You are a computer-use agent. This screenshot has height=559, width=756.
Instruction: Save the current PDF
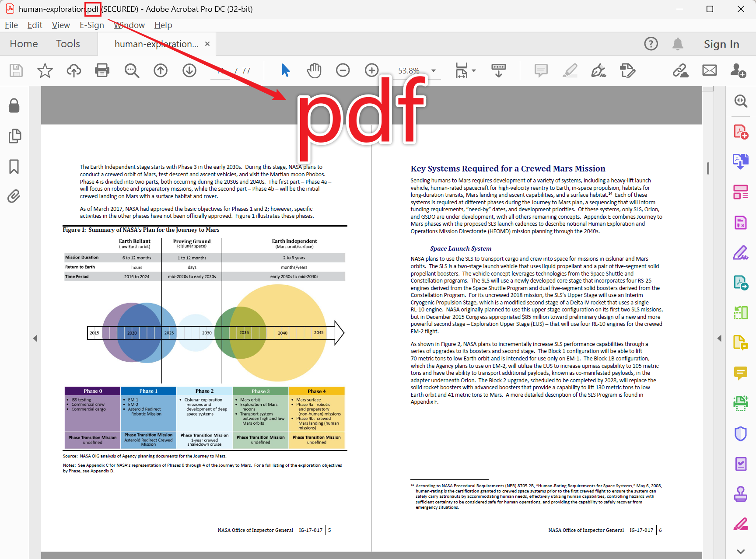click(x=16, y=70)
